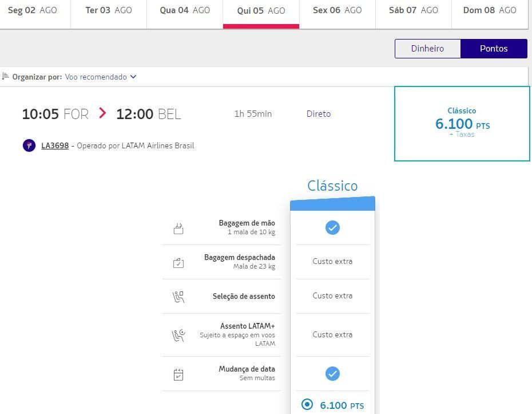Select the 6.100 PTS radio button
The height and width of the screenshot is (414, 532).
(307, 404)
